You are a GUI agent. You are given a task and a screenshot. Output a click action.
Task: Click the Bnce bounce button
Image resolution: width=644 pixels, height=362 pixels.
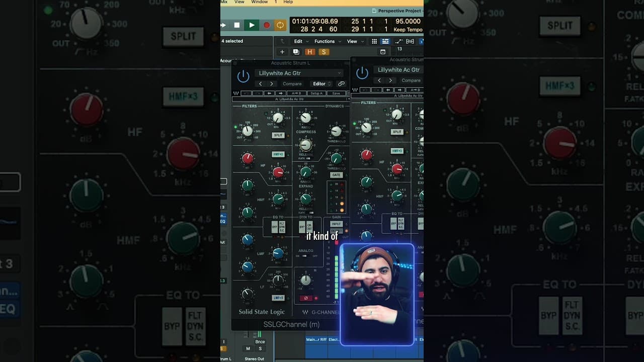tap(260, 342)
